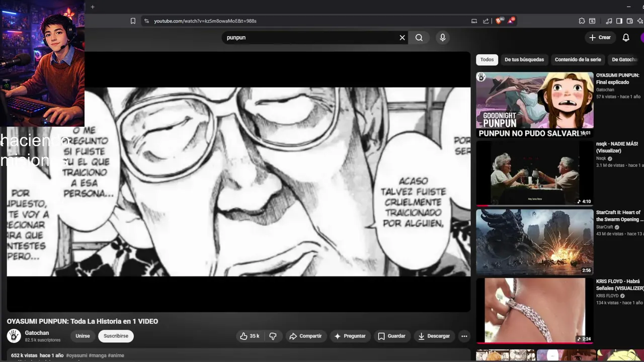Click the Nsqk channel name in the sidebar
Screen dimensions: 644x362
pyautogui.click(x=601, y=158)
